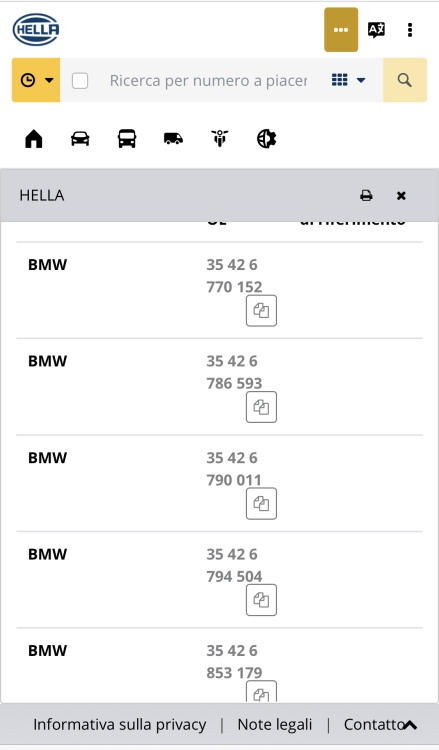
Task: Select the delivery van category icon
Action: 173,139
